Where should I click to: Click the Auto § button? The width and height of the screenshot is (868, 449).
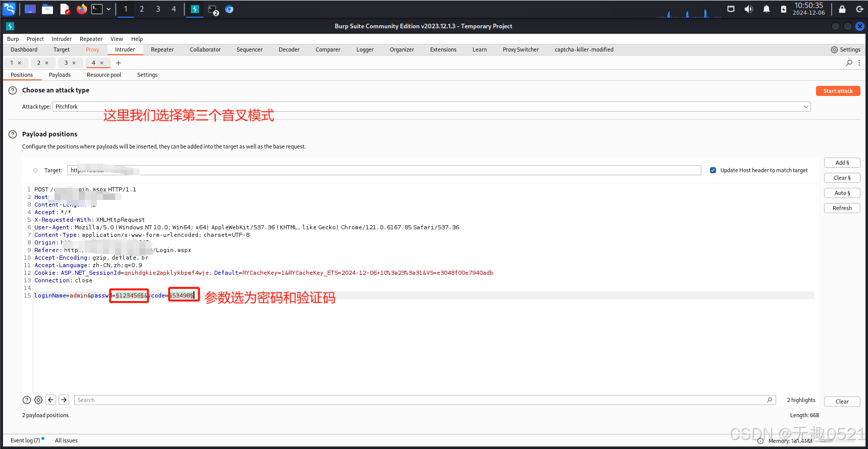pyautogui.click(x=842, y=193)
